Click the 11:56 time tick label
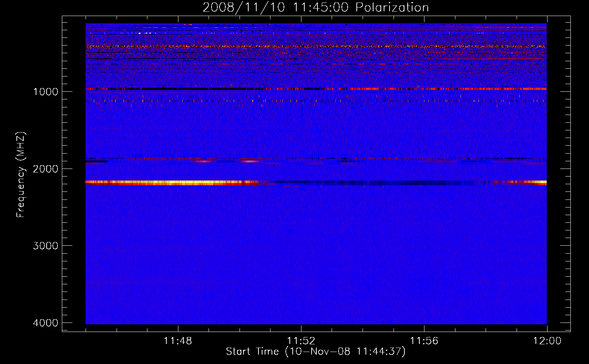The height and width of the screenshot is (364, 589). click(424, 341)
